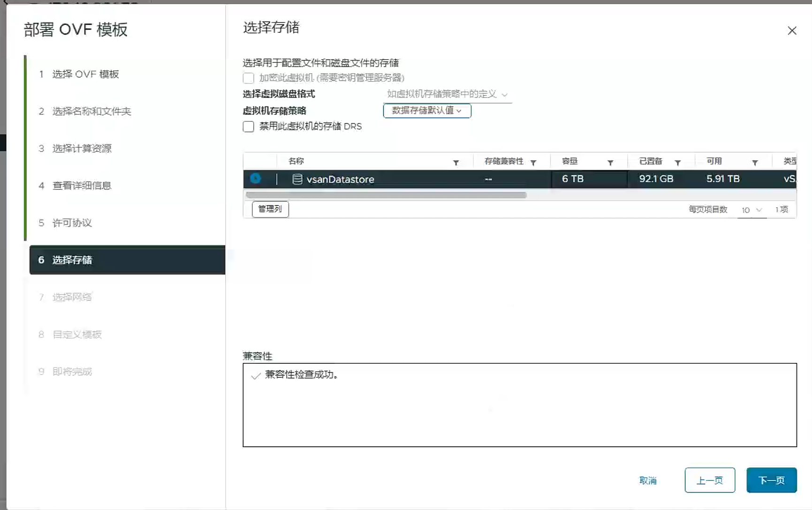The height and width of the screenshot is (510, 812).
Task: Click the filter icon in 已置备 column
Action: pos(677,163)
